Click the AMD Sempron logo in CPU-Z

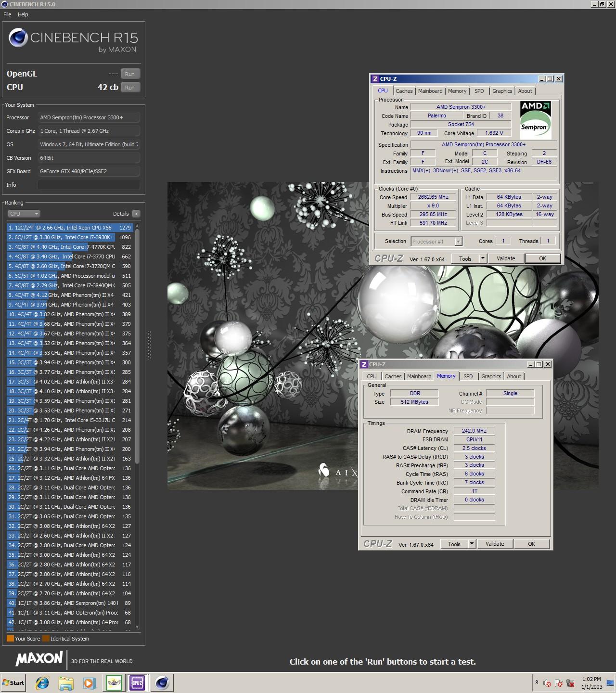coord(535,120)
